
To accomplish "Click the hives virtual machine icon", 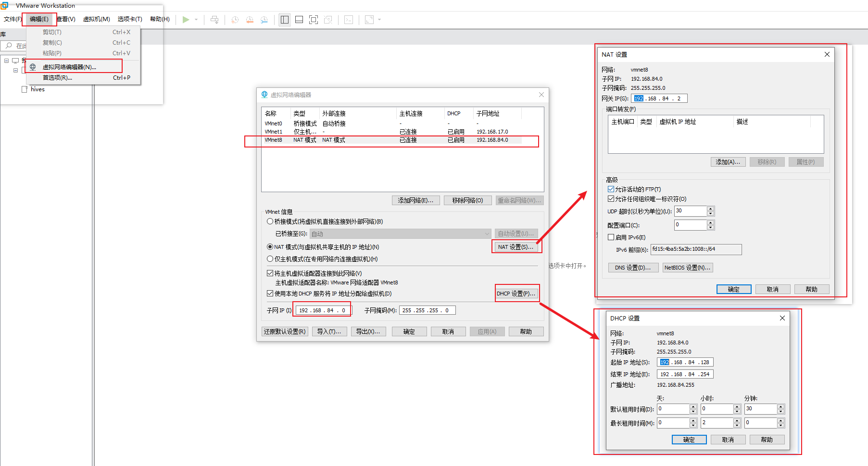I will (25, 89).
